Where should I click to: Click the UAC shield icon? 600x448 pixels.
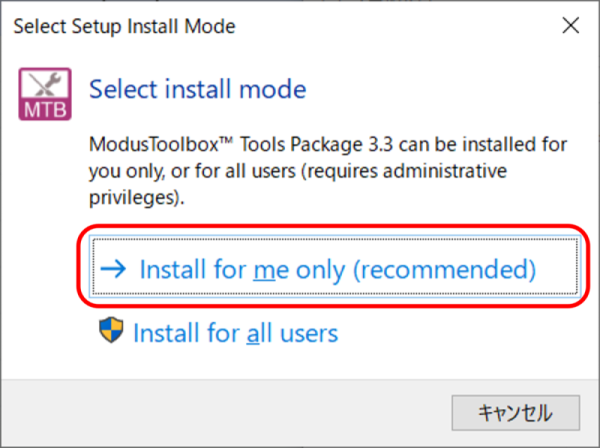coord(111,330)
